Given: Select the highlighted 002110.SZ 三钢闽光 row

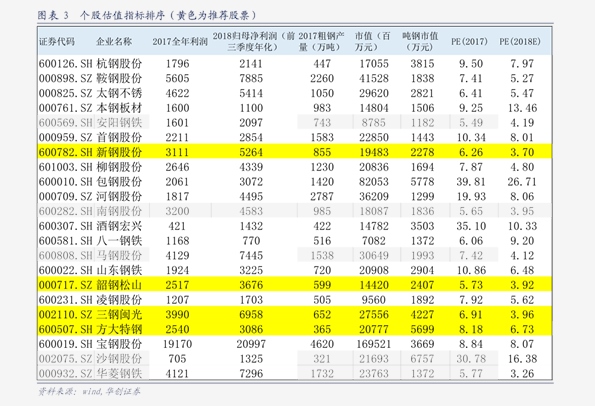Looking at the screenshot, I should [x=294, y=314].
